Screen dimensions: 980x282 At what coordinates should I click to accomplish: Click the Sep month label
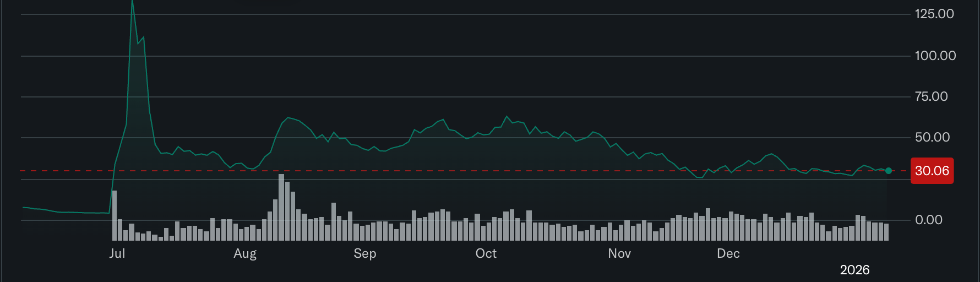pyautogui.click(x=365, y=253)
